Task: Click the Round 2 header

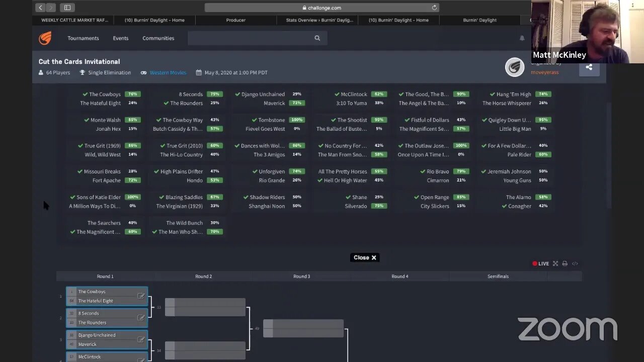Action: tap(203, 276)
